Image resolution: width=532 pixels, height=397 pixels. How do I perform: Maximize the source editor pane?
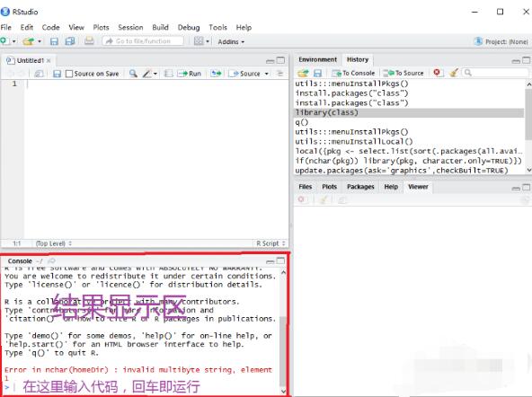[x=280, y=60]
